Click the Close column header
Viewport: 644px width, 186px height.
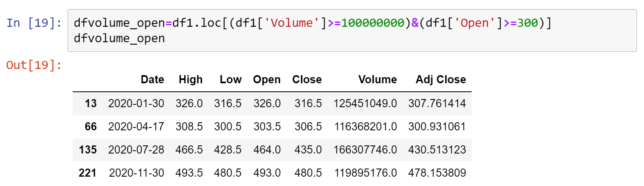[x=307, y=80]
